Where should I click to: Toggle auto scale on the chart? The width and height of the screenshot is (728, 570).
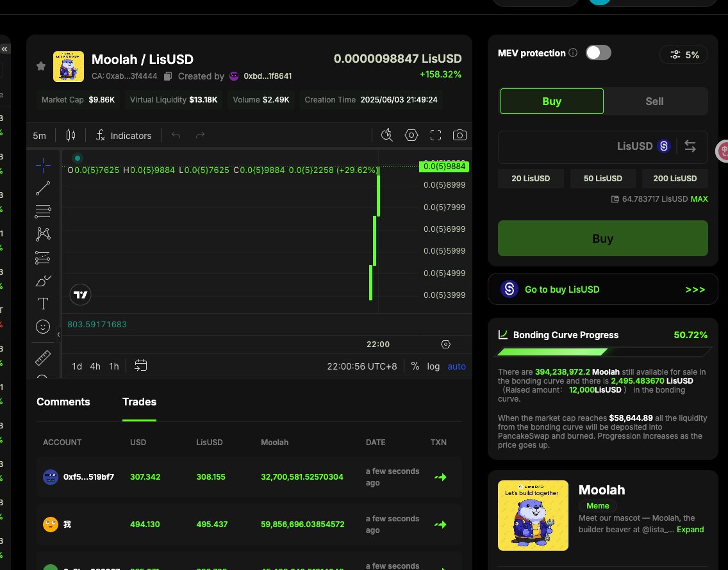(x=456, y=366)
